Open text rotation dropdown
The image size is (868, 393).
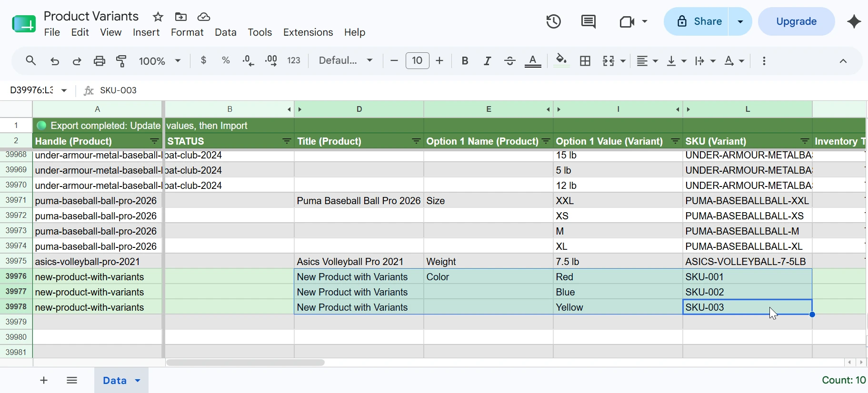coord(734,61)
